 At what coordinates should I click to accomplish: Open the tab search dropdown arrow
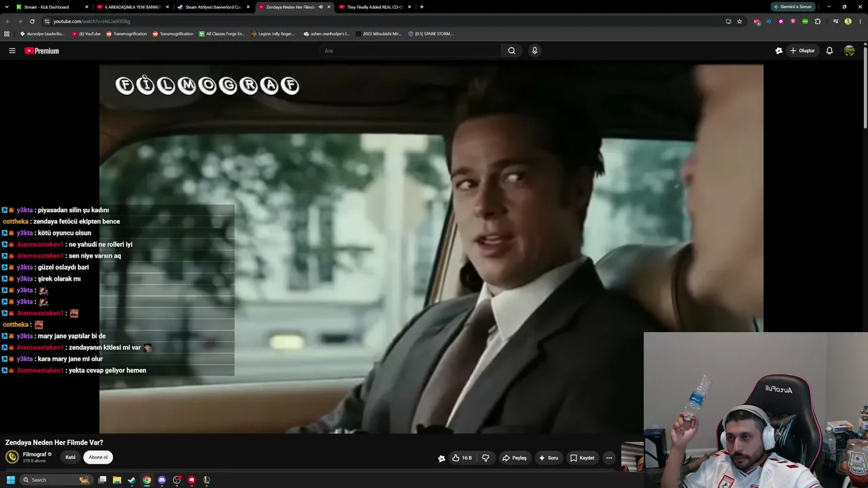[x=7, y=7]
